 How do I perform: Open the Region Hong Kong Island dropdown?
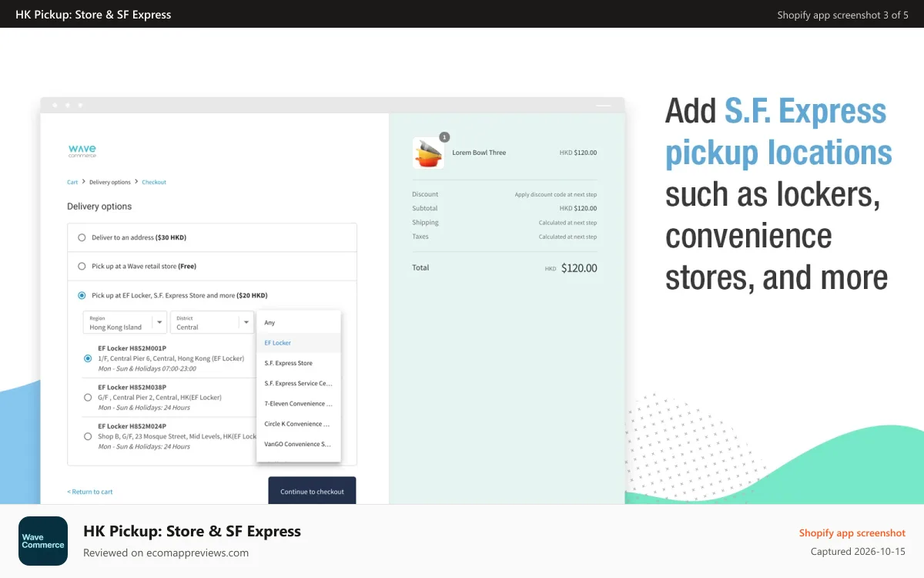125,322
